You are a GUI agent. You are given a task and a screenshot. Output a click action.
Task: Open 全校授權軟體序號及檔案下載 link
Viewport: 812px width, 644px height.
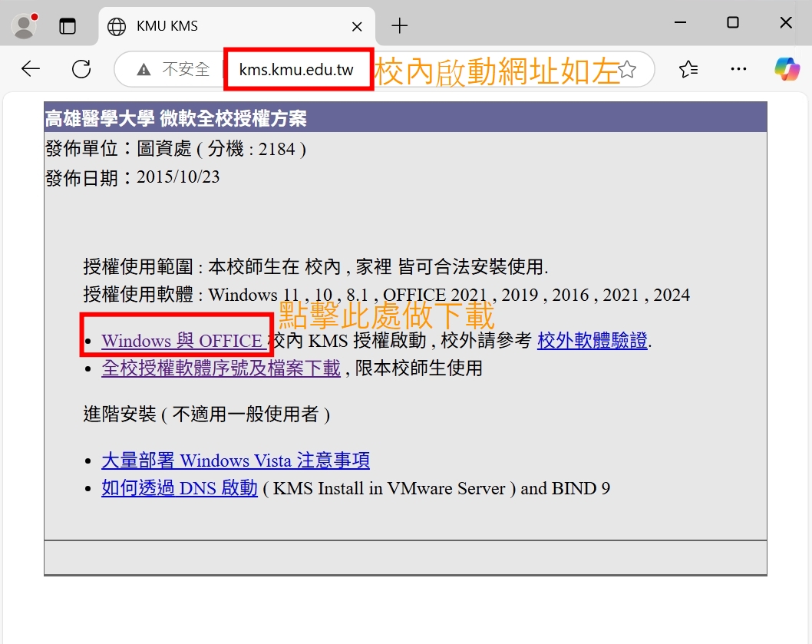point(221,368)
